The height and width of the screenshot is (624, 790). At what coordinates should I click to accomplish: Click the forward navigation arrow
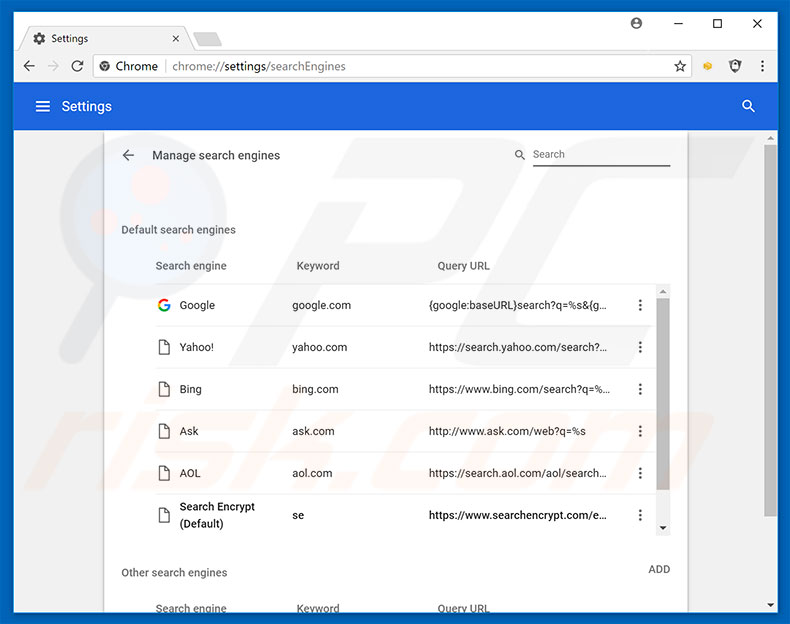click(x=53, y=66)
